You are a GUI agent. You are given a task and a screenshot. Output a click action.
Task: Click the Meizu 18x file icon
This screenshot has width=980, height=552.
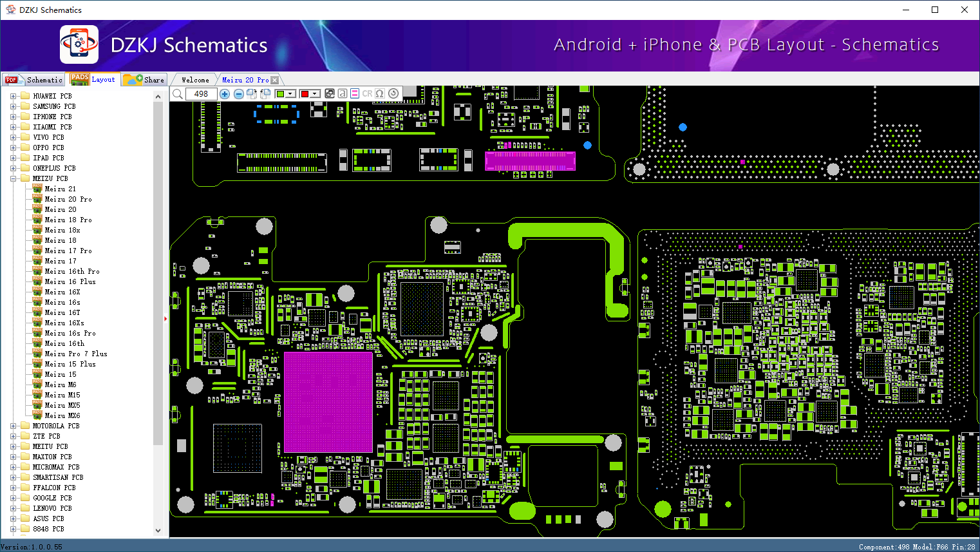click(37, 230)
